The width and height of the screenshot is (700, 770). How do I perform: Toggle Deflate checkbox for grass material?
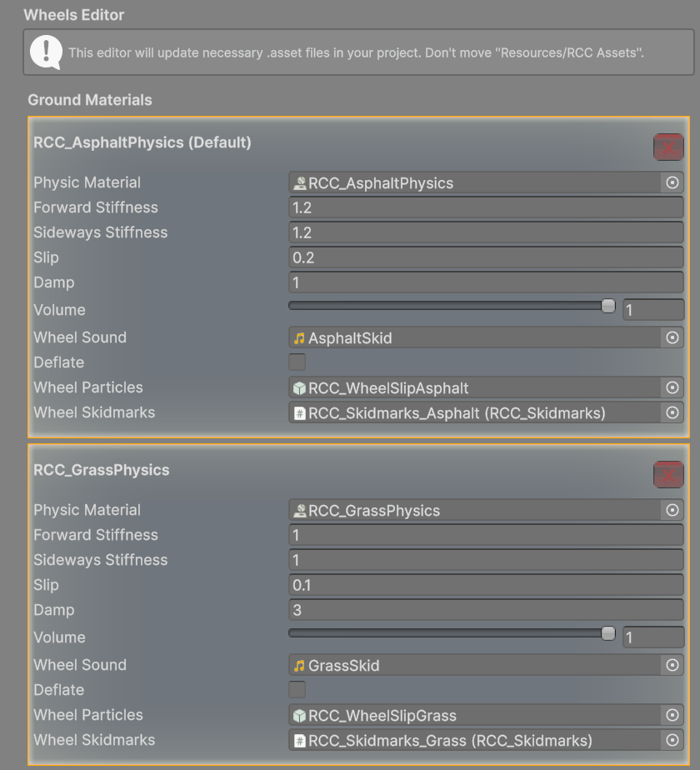pos(297,689)
